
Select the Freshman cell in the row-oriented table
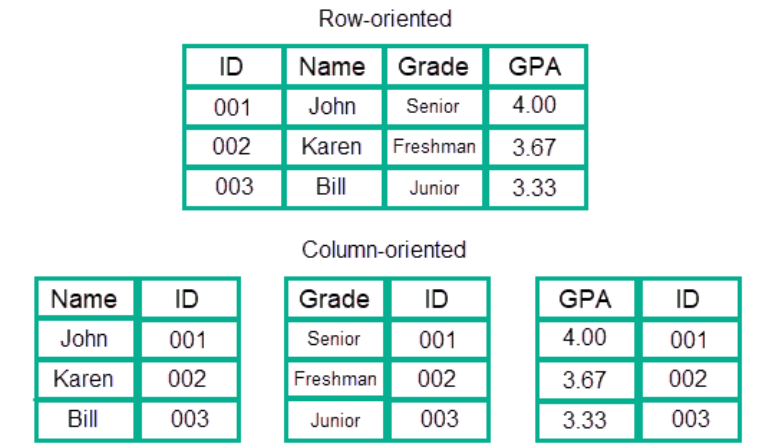pos(434,147)
